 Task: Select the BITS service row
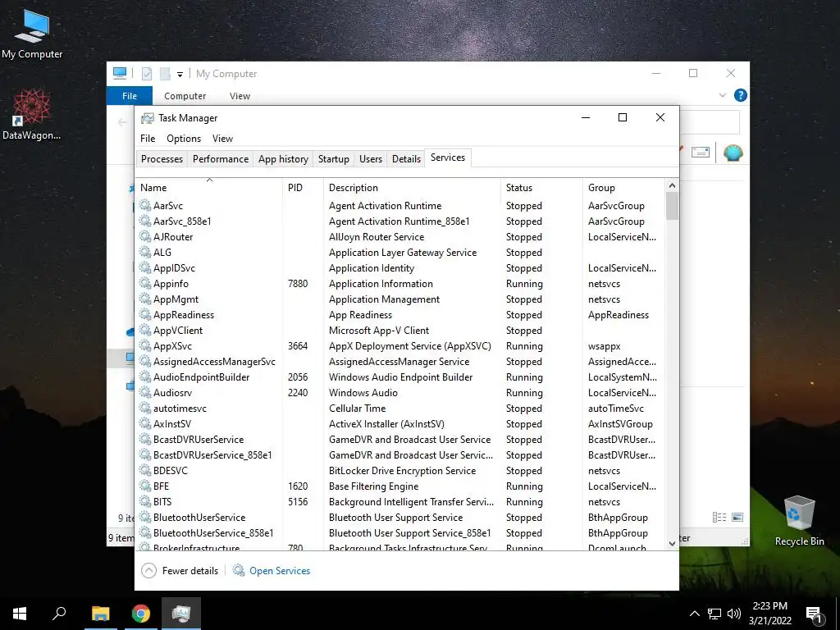coord(399,501)
